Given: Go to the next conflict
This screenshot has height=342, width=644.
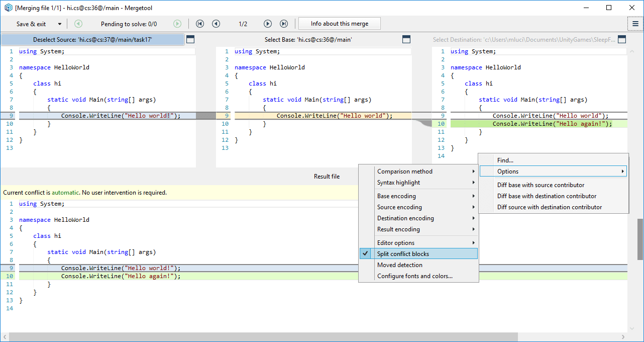Looking at the screenshot, I should pyautogui.click(x=268, y=24).
